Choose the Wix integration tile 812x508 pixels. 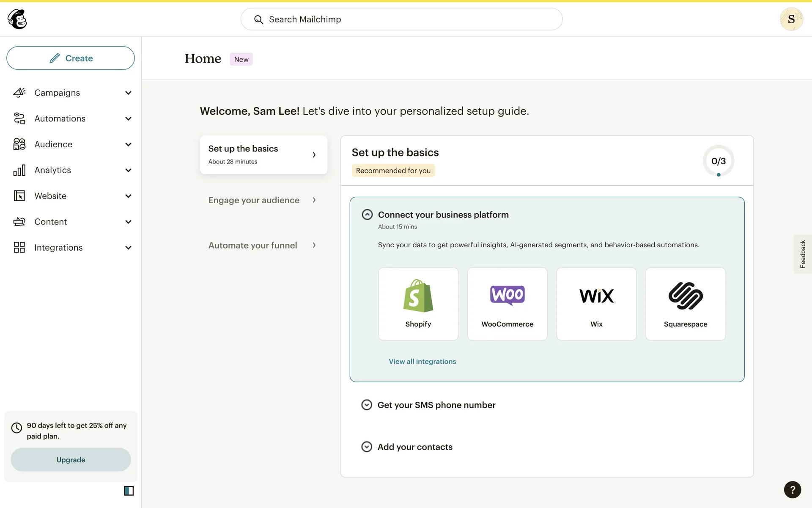click(x=596, y=304)
